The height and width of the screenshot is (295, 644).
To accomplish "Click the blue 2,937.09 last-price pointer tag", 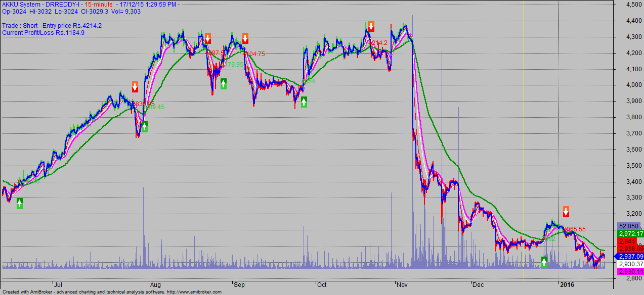I will (629, 256).
